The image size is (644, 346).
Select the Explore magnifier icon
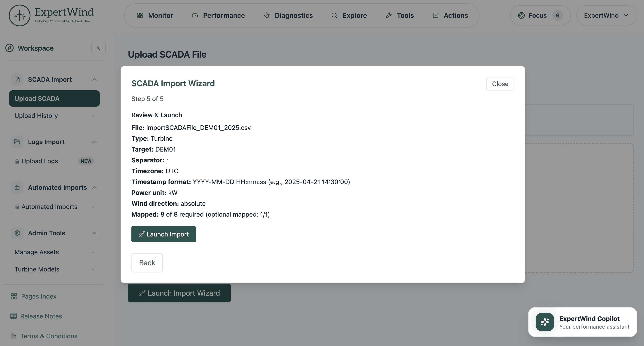(334, 15)
